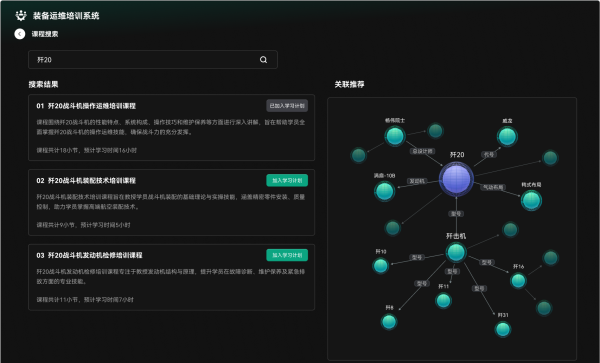Click the 课程搜索 page title
This screenshot has width=600, height=363.
pyautogui.click(x=45, y=34)
